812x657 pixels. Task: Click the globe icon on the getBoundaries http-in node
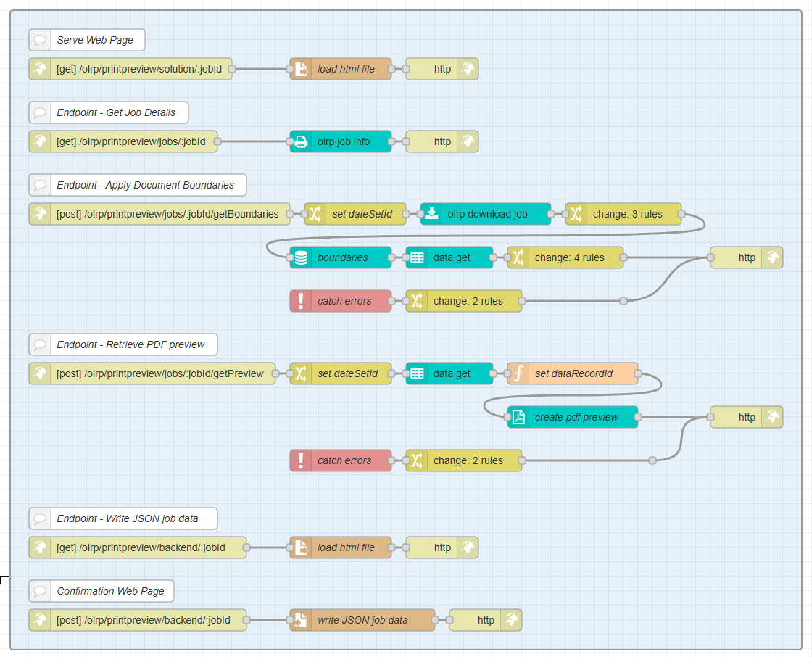click(40, 214)
